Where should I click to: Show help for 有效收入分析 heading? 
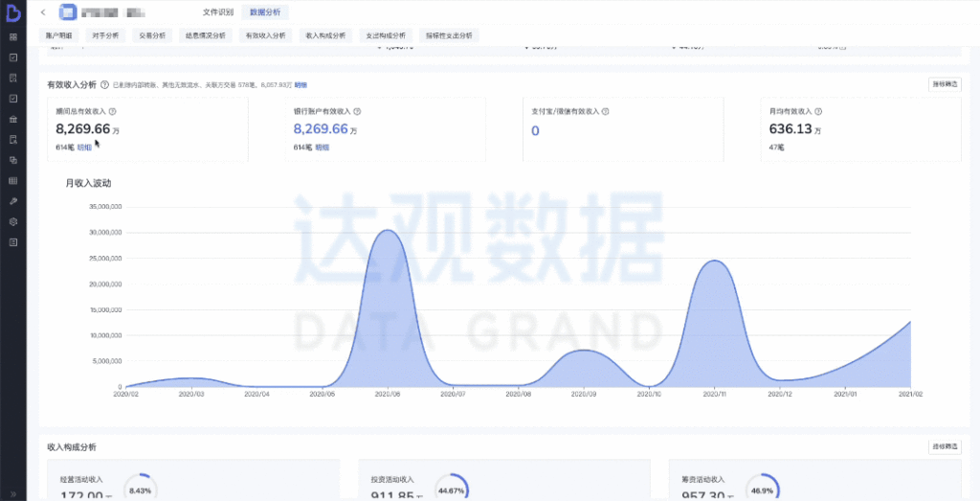(x=104, y=84)
